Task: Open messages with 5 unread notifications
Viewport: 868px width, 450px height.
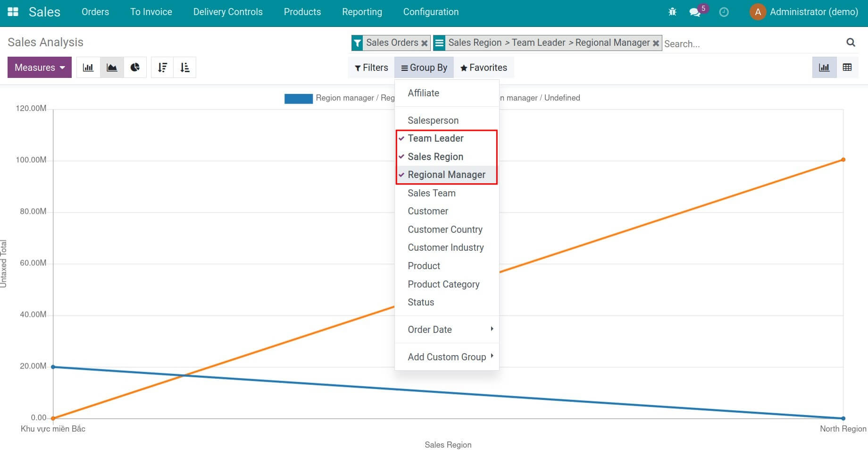Action: pos(694,12)
